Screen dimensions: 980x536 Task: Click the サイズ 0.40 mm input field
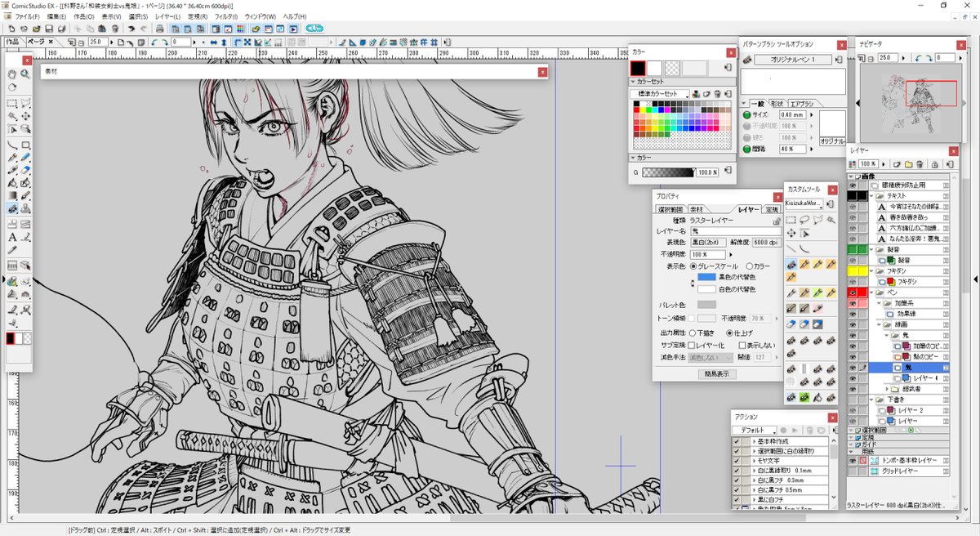click(793, 115)
